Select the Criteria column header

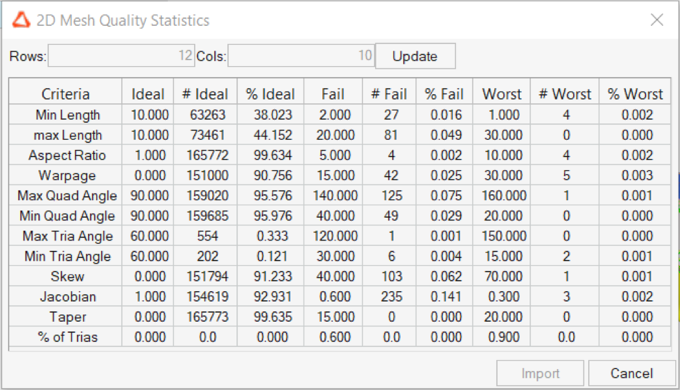click(x=65, y=94)
